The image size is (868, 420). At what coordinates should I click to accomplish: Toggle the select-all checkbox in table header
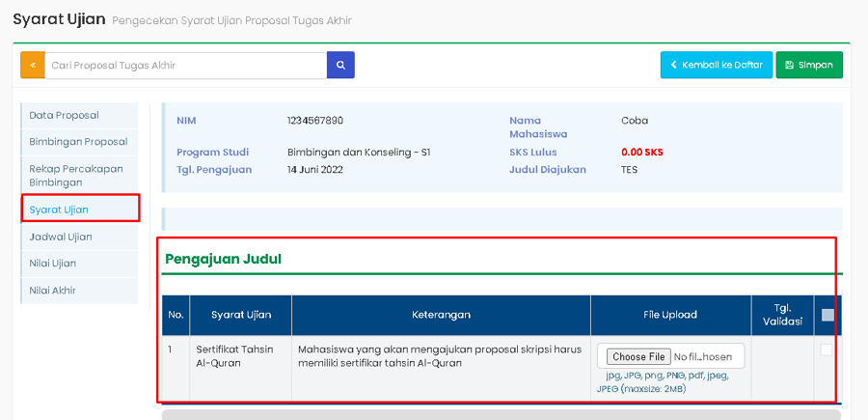point(827,315)
